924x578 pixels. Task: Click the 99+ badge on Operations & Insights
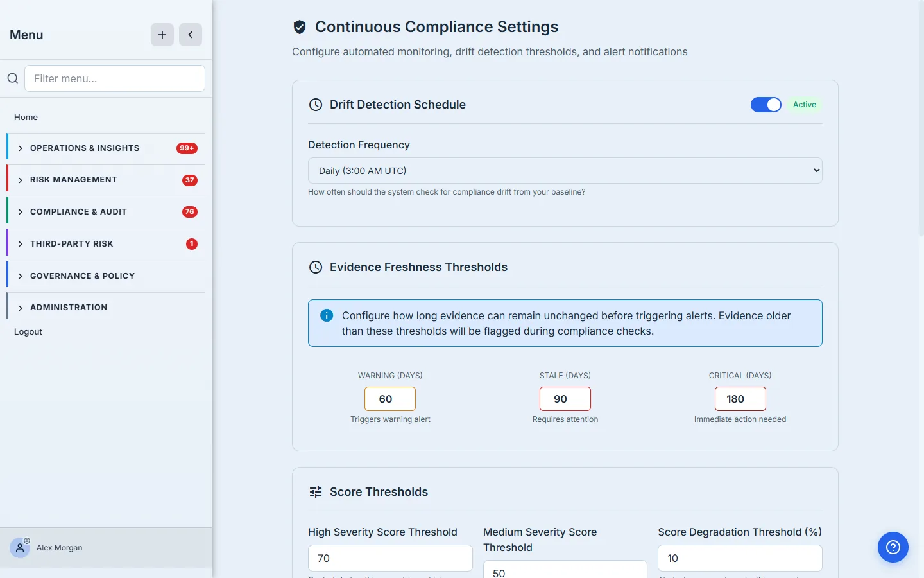[187, 148]
